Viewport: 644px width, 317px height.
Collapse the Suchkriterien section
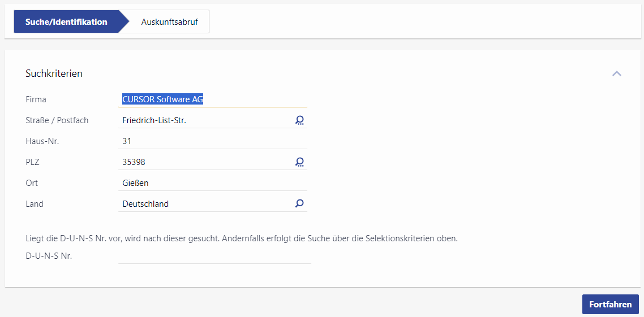[616, 73]
